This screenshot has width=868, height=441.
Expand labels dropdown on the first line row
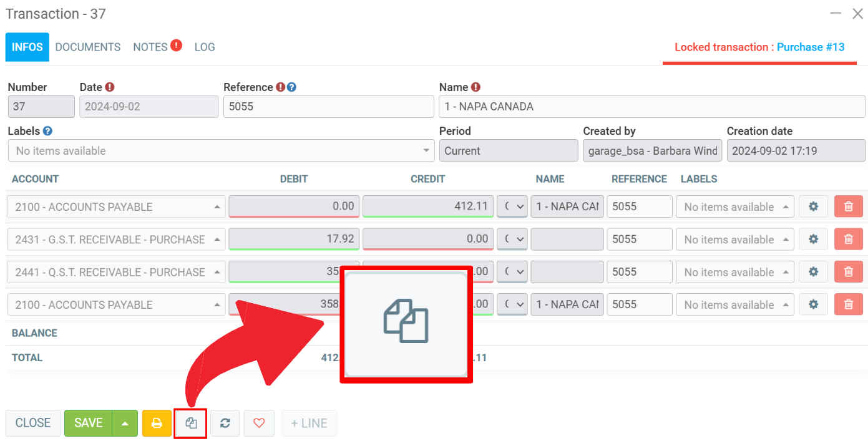tap(734, 206)
